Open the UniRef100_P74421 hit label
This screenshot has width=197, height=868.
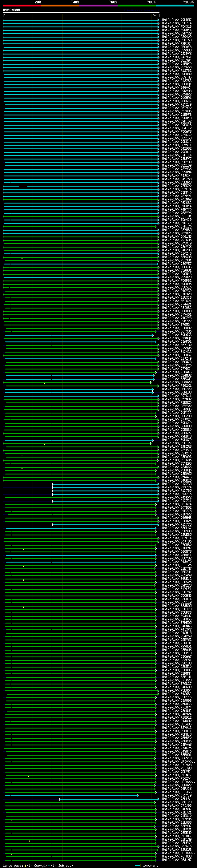click(x=177, y=304)
